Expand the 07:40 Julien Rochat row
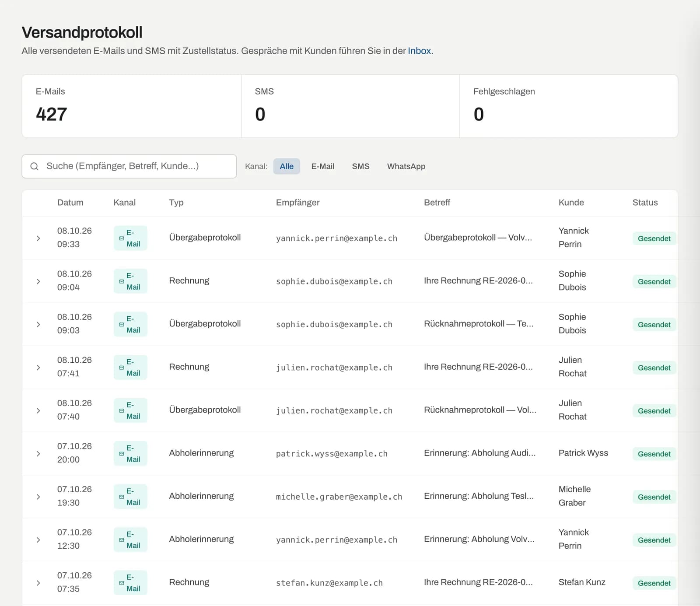Screen dimensions: 700x606 click(x=38, y=411)
